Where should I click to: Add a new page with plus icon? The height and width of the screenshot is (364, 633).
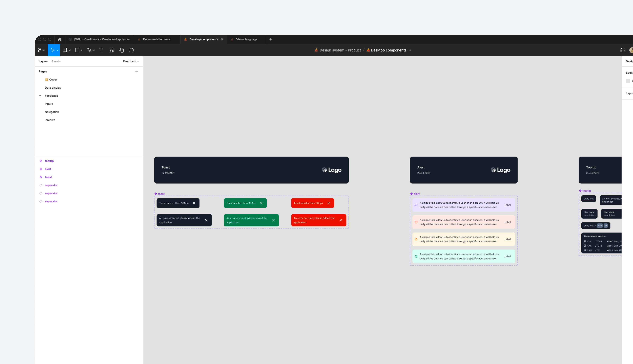[x=137, y=71]
